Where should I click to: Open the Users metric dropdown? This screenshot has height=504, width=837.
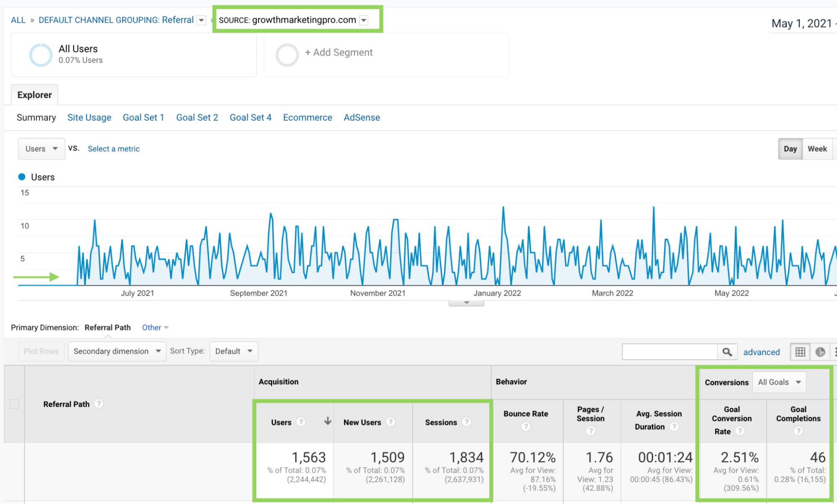(x=41, y=149)
